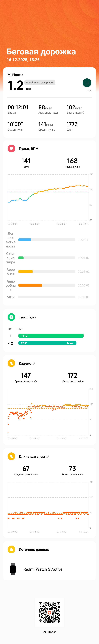Tap the shoe icon beside Длина шага
This screenshot has width=99, height=644.
[11, 456]
